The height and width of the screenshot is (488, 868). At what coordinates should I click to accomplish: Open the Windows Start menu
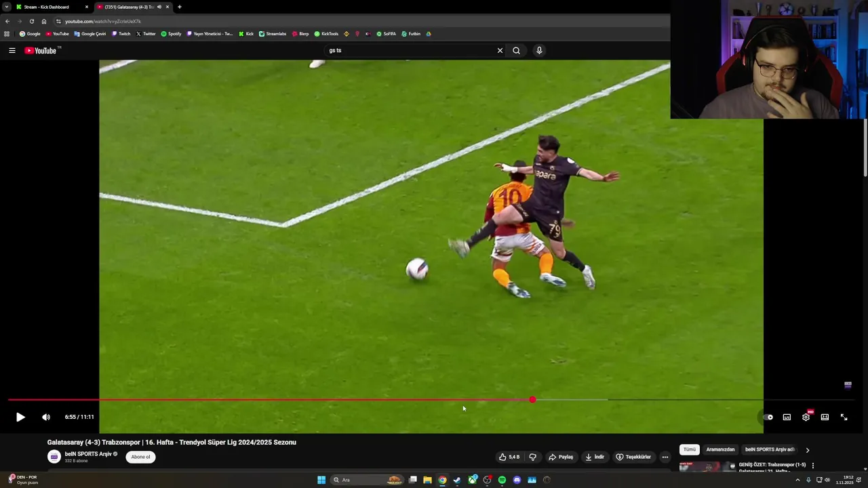321,480
